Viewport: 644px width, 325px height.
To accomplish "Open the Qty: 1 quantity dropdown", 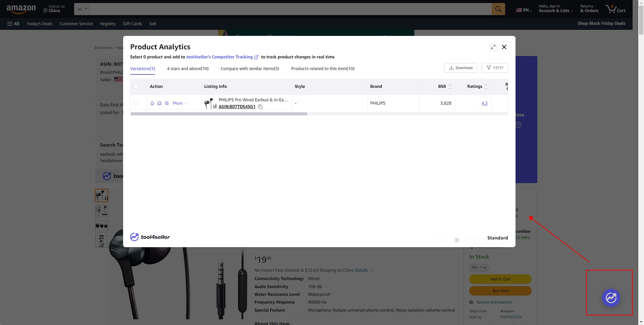I will (x=479, y=267).
